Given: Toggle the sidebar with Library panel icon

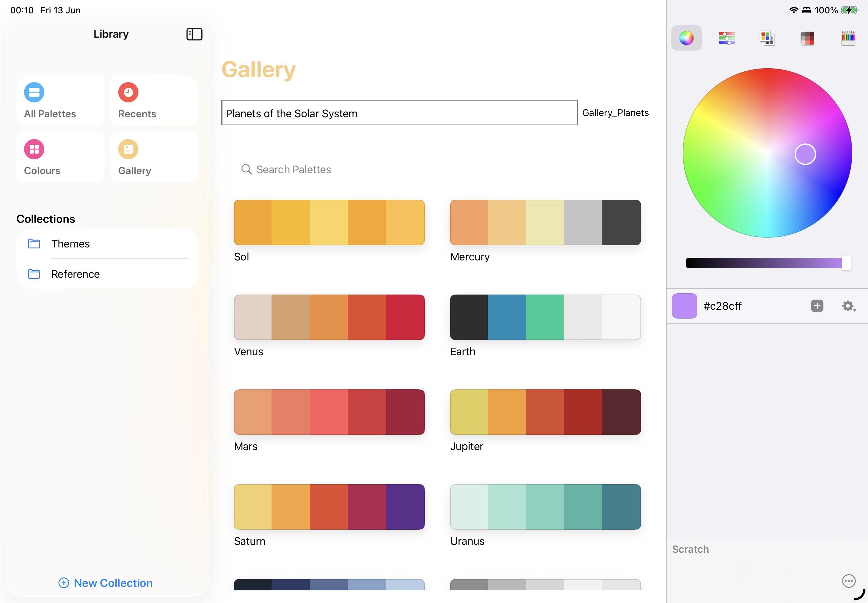Looking at the screenshot, I should click(x=194, y=34).
